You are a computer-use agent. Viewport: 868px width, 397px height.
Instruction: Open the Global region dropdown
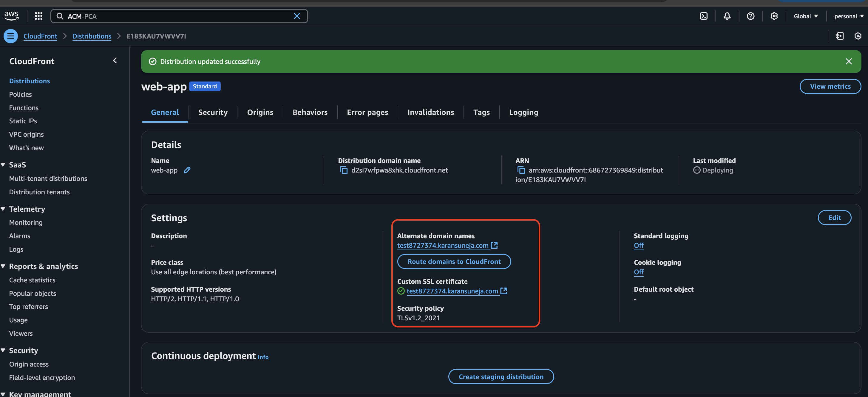pyautogui.click(x=806, y=16)
